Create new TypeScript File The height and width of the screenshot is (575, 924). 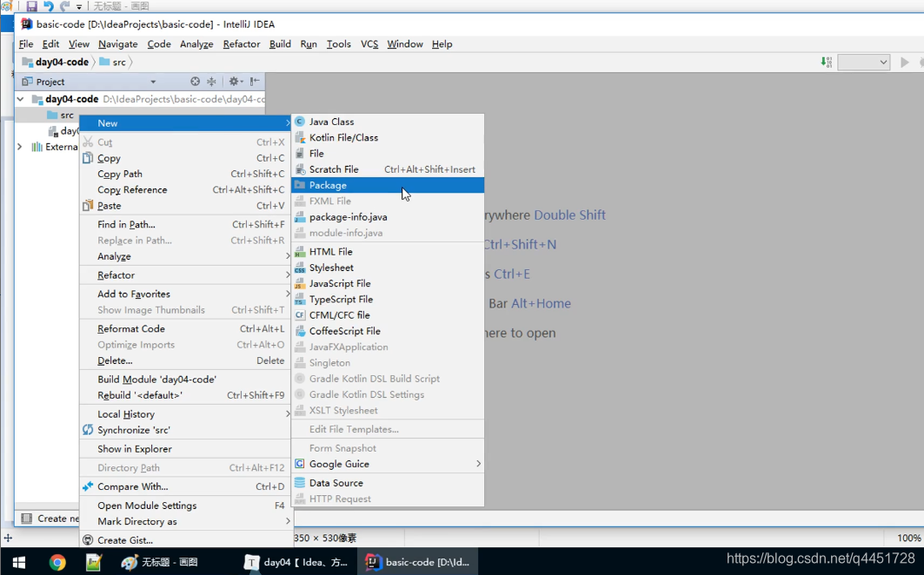click(388, 300)
